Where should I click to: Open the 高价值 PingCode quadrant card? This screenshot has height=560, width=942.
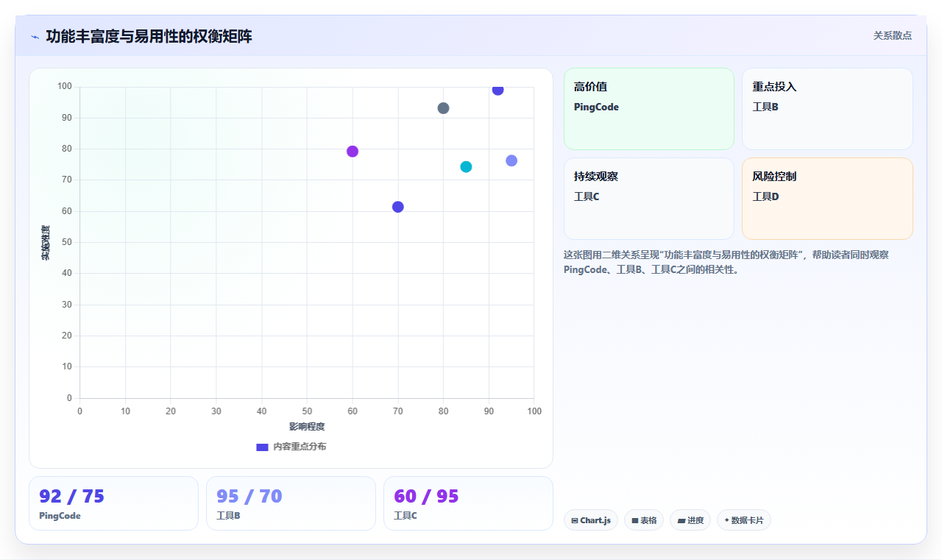[x=649, y=109]
